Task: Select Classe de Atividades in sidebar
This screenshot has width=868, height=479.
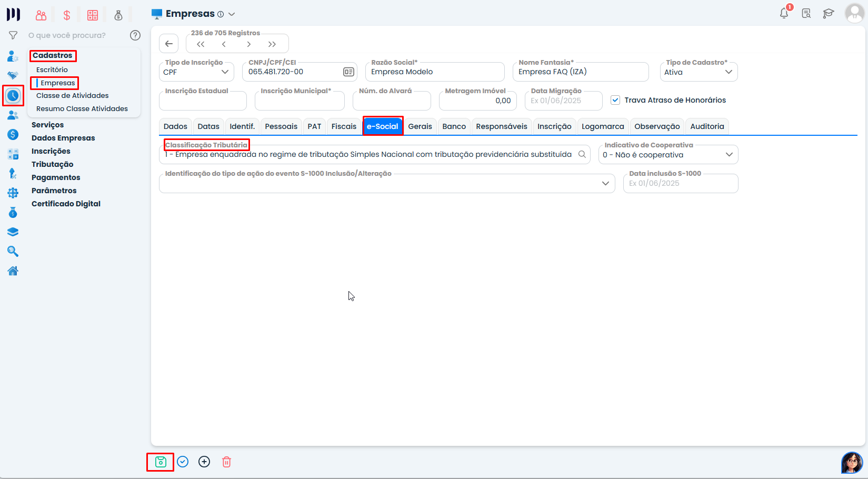Action: pos(72,95)
